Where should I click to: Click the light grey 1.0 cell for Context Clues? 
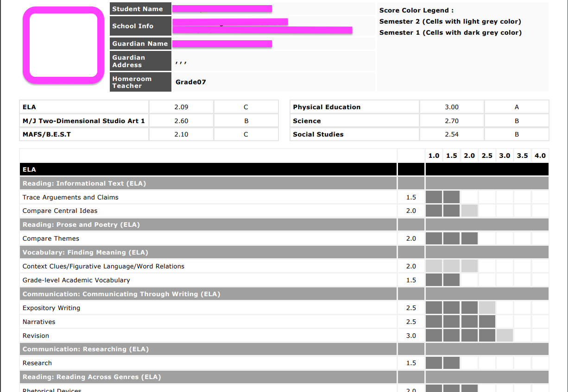[x=434, y=266]
